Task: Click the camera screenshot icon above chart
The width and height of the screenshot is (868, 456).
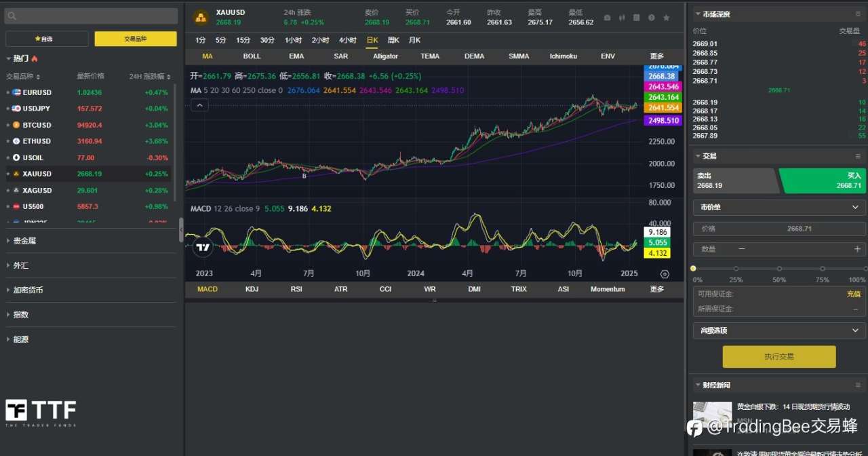Action: click(607, 18)
